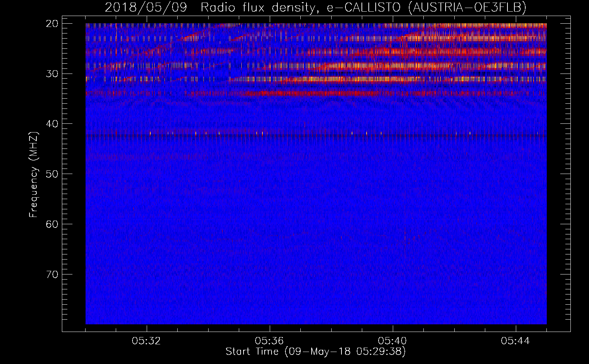Viewport: 589px width, 364px height.
Task: Click the plot title date 2018/05/09
Action: pos(146,8)
